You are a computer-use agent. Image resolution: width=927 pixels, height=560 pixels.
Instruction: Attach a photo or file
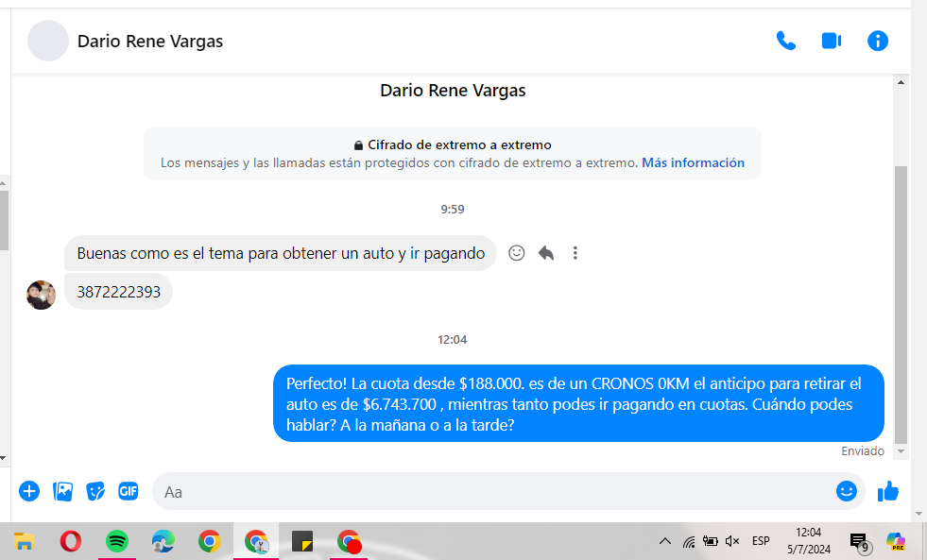(x=63, y=491)
